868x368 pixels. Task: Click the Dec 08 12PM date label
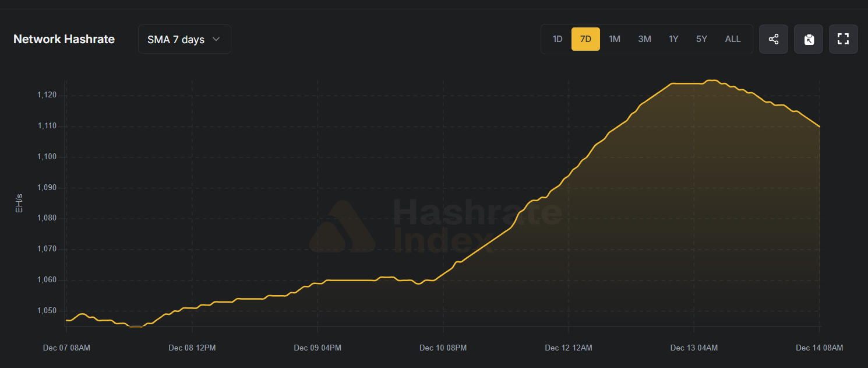[x=192, y=348]
